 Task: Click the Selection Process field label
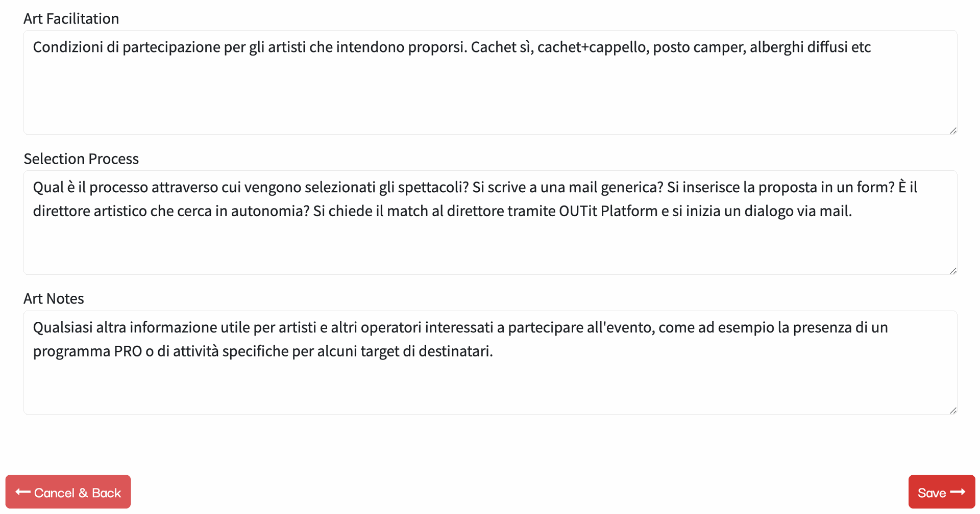81,159
